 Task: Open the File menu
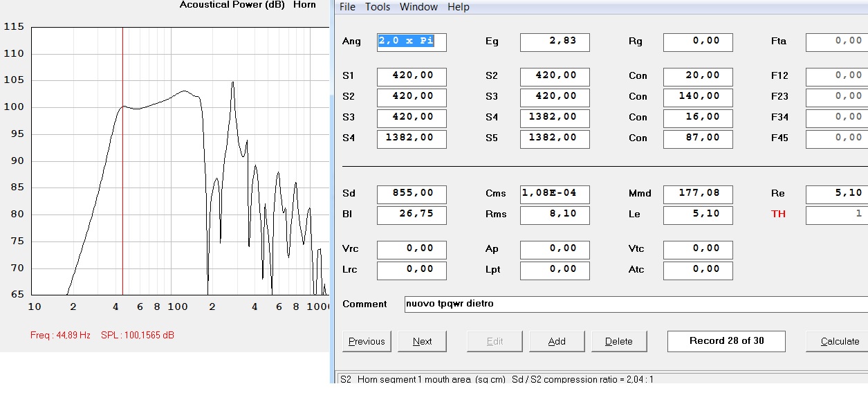[347, 7]
